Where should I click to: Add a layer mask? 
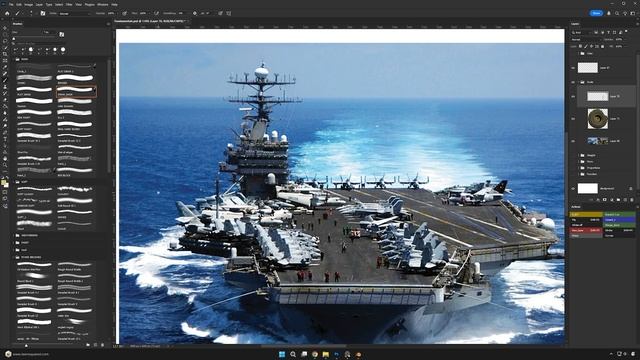(x=605, y=200)
